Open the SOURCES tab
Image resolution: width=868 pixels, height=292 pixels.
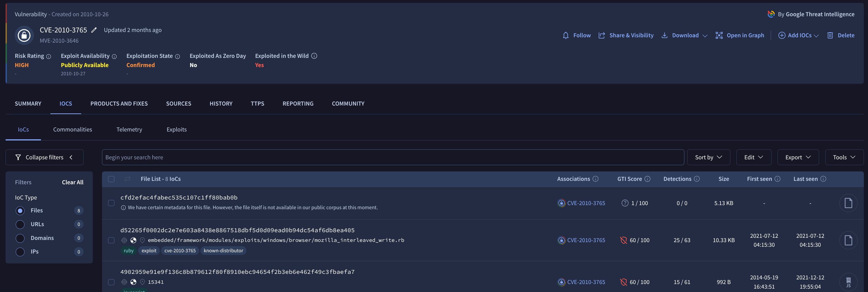179,104
